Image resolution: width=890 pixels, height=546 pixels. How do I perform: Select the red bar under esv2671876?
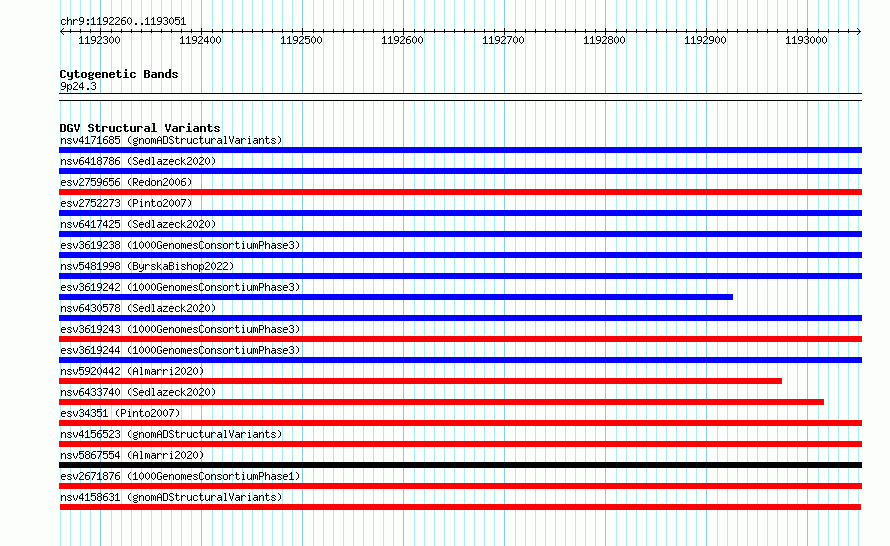click(x=460, y=486)
